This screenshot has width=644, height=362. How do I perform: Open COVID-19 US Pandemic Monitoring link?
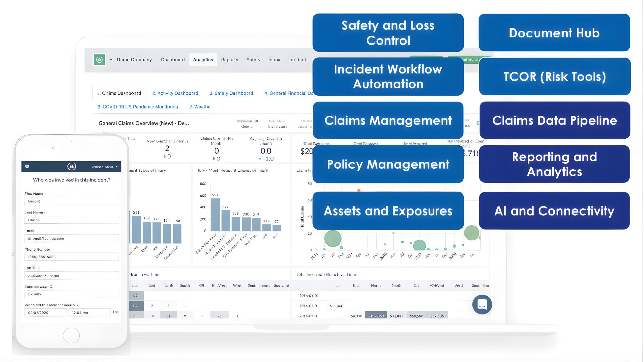pos(138,107)
